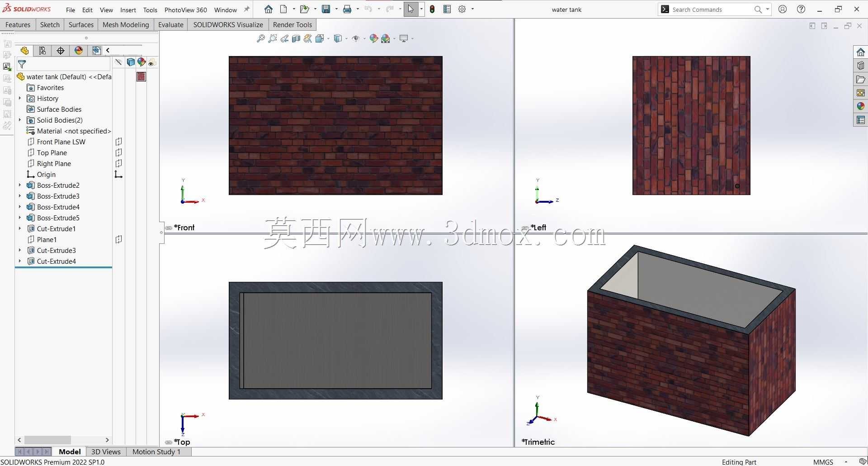Click the Rebuild traffic light icon

(432, 9)
